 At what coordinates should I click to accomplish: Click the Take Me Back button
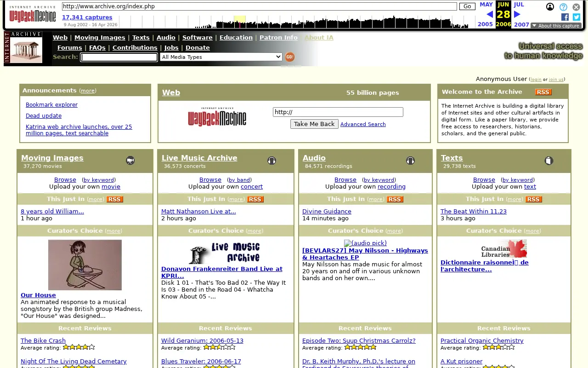[x=314, y=124]
